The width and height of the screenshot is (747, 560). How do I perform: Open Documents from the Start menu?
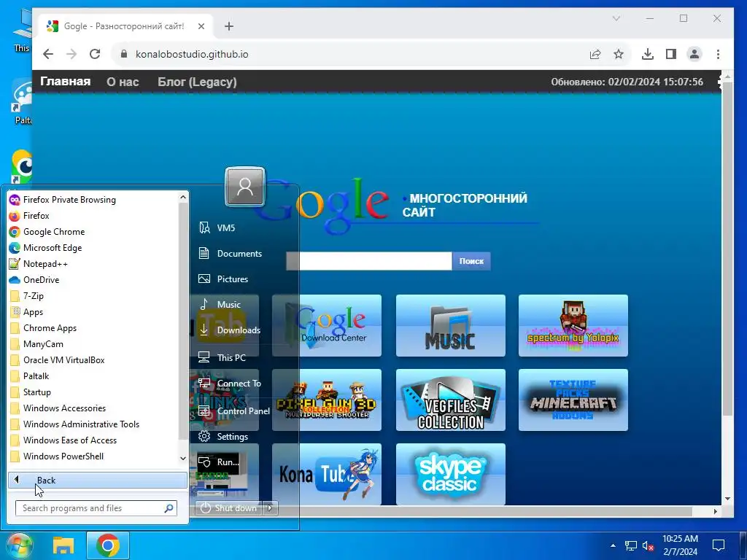230,253
